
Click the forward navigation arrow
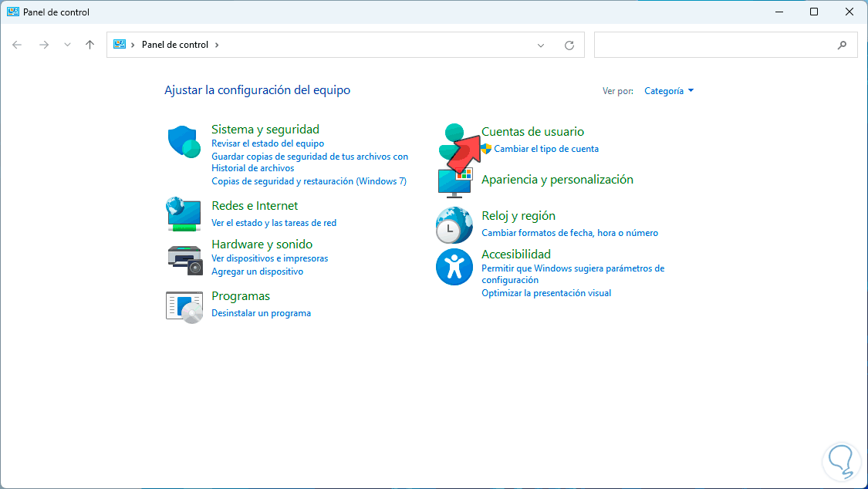[44, 45]
